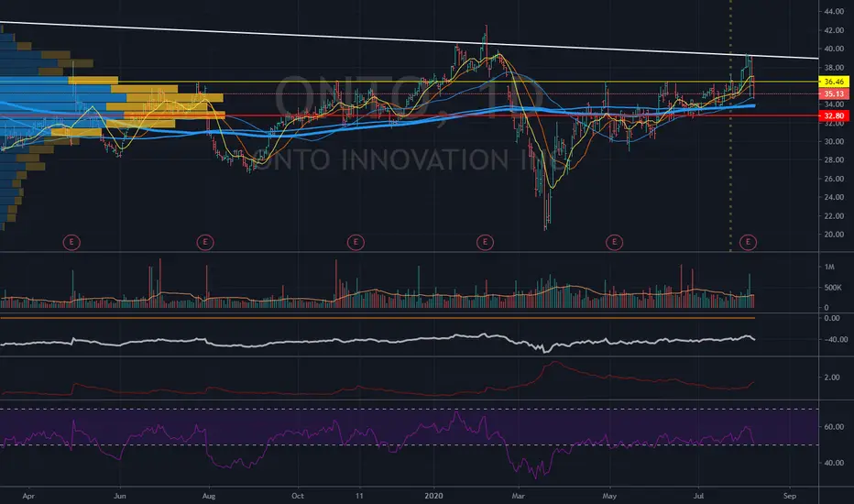Click the 2020 label on the time axis
The width and height of the screenshot is (854, 504).
pyautogui.click(x=433, y=496)
